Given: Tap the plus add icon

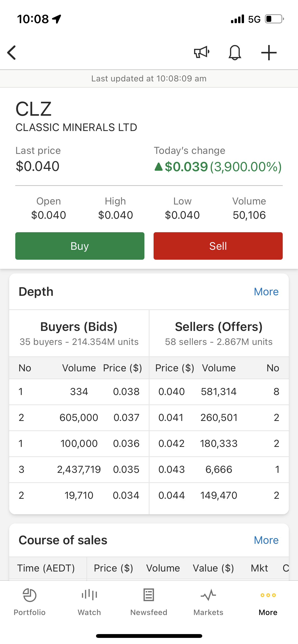Looking at the screenshot, I should [x=269, y=53].
